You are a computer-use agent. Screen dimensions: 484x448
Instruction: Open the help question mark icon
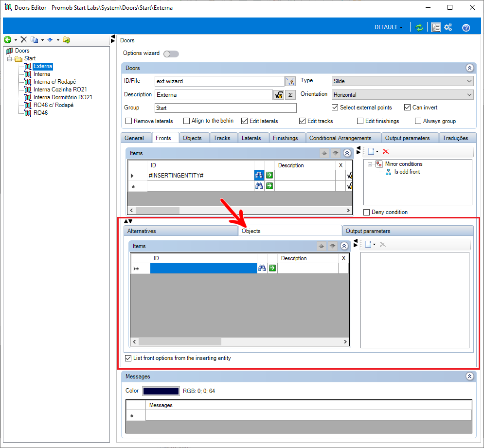pyautogui.click(x=466, y=28)
